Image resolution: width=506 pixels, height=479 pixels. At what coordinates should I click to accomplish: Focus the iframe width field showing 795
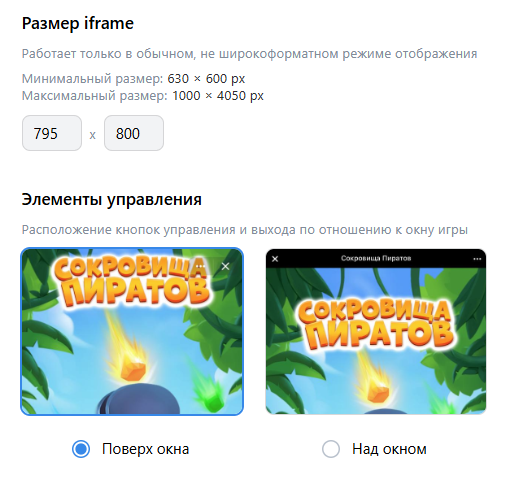point(52,133)
